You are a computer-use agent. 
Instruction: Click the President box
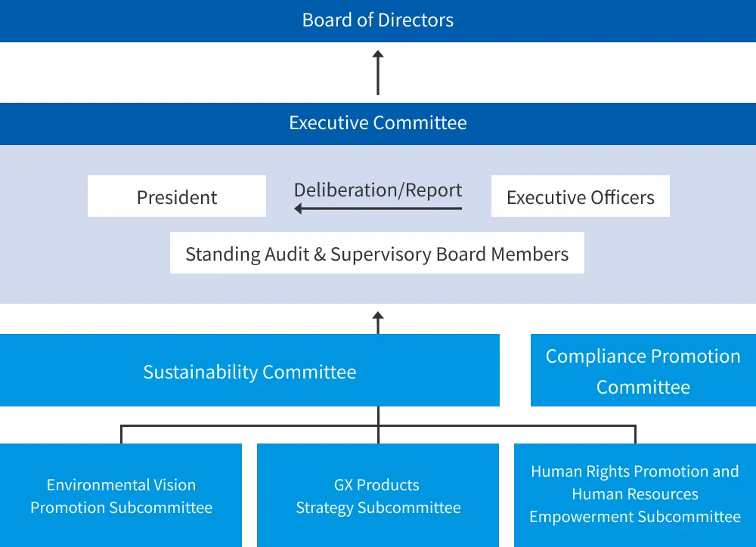(x=177, y=196)
